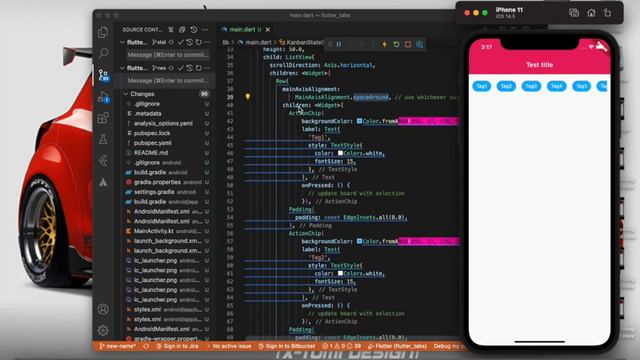Viewport: 640px width, 360px height.
Task: Take a screenshot in the iPhone 11 simulator
Action: (x=574, y=13)
